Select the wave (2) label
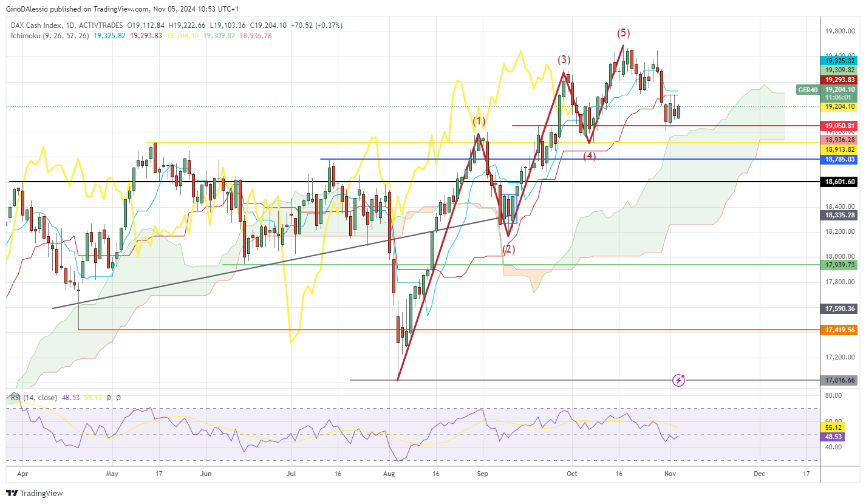 [508, 249]
